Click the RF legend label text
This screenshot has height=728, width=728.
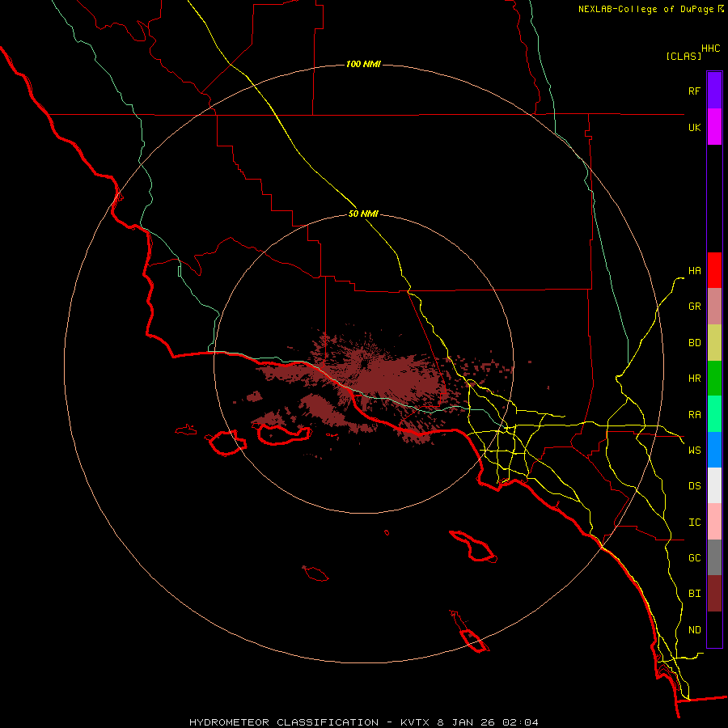click(x=694, y=91)
